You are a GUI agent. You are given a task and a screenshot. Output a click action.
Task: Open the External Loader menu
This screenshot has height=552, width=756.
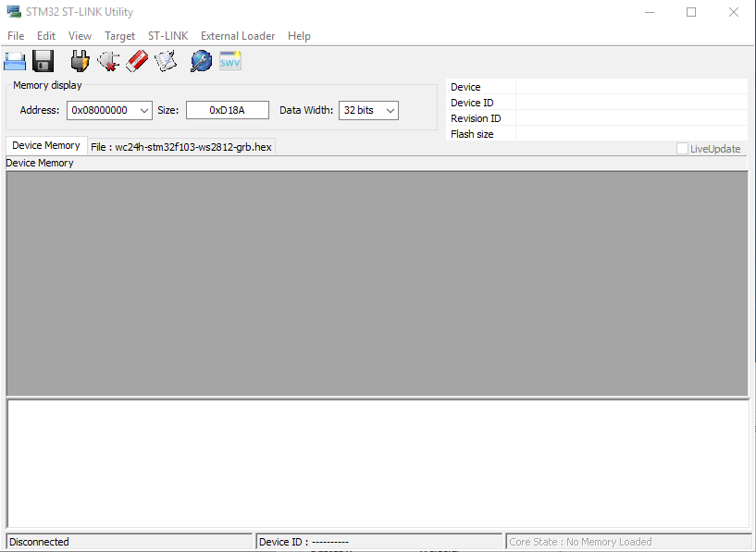(x=238, y=36)
